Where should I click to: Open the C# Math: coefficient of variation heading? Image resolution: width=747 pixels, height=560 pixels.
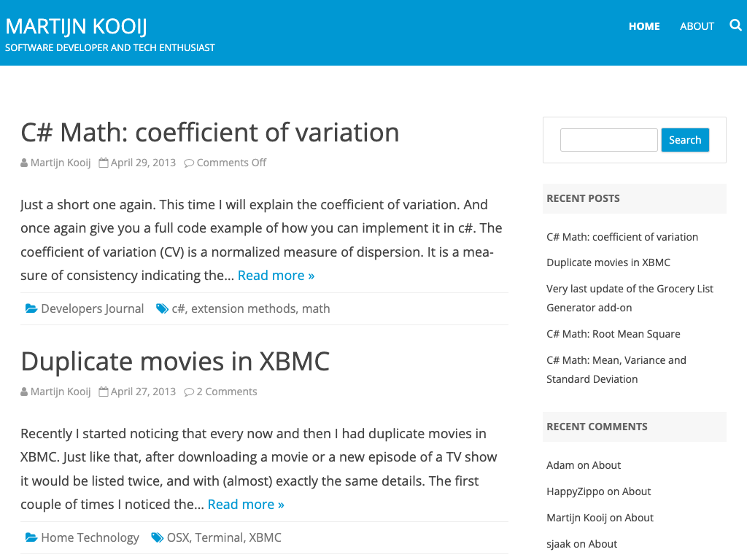point(210,132)
